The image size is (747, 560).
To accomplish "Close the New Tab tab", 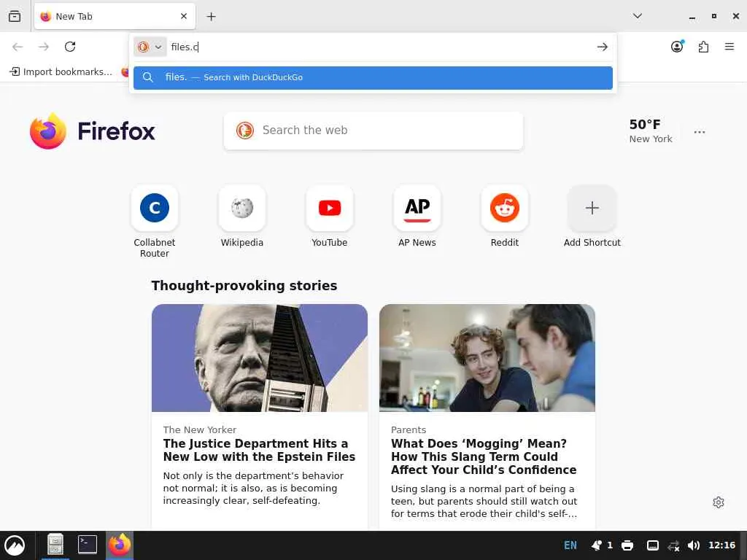I will 184,16.
